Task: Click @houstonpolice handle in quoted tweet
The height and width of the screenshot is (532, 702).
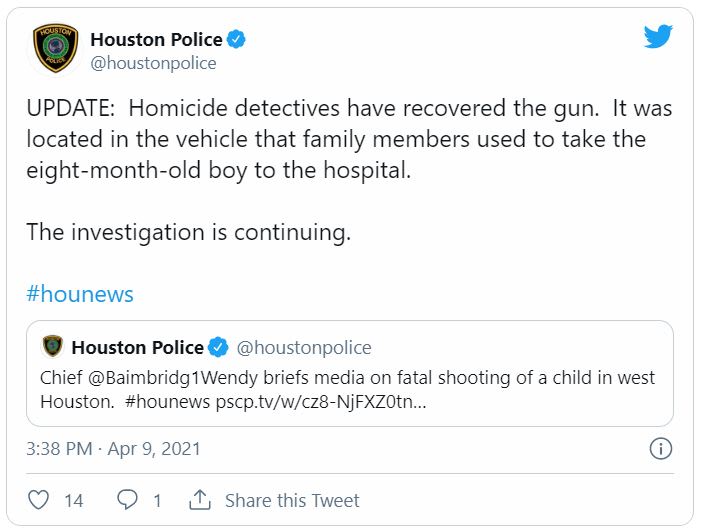Action: pos(303,348)
